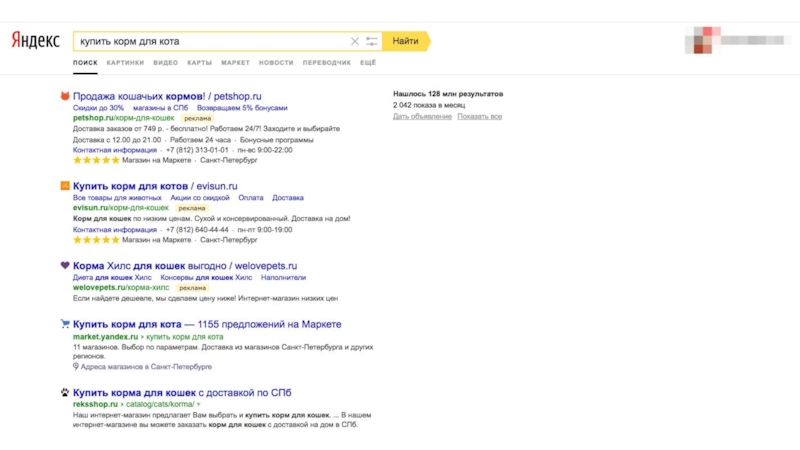Open the ВИДЕО tab
Screen dimensions: 800x450
pos(166,63)
